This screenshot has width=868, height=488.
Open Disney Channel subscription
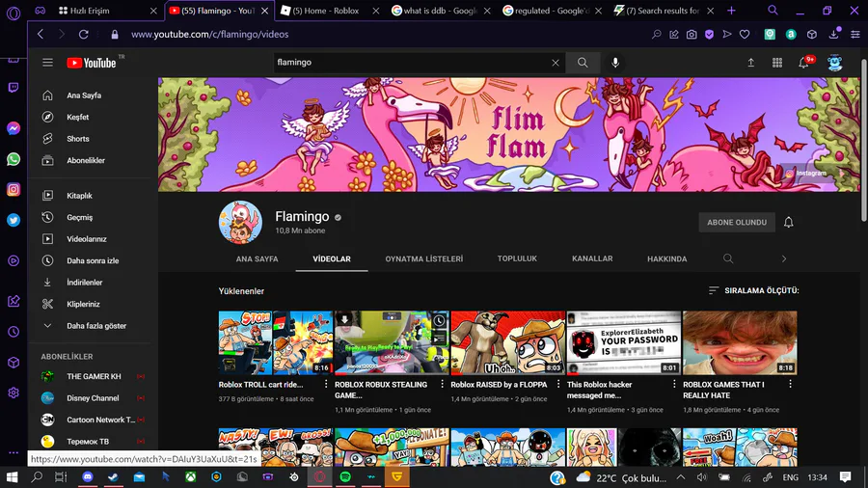click(93, 397)
